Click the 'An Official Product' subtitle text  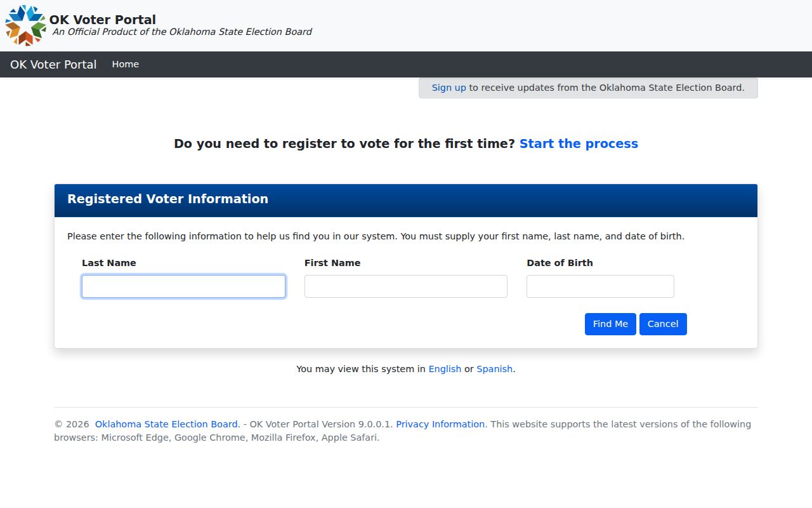(x=182, y=32)
